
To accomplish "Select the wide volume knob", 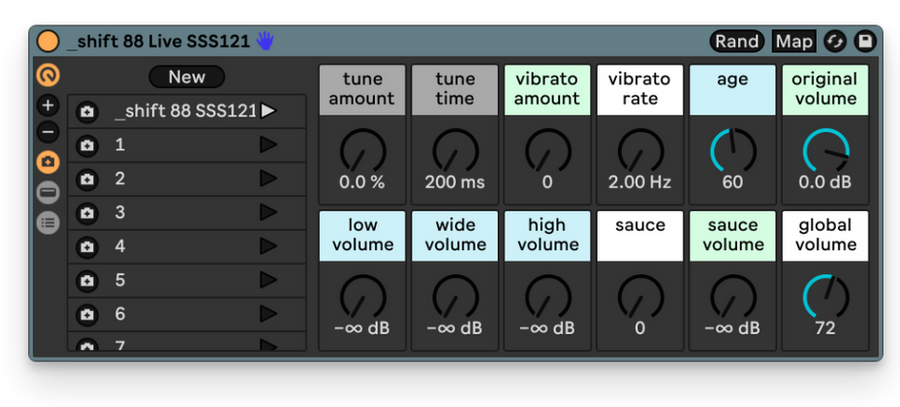I will click(x=455, y=297).
